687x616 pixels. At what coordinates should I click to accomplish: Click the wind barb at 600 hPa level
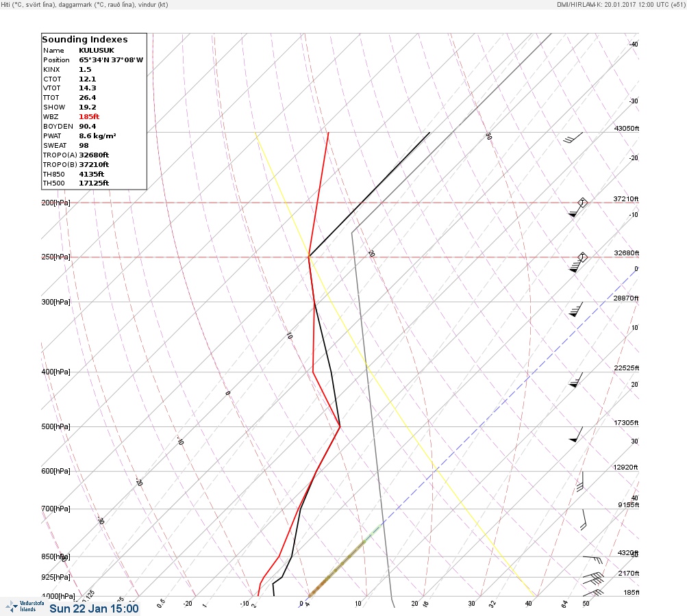580,481
